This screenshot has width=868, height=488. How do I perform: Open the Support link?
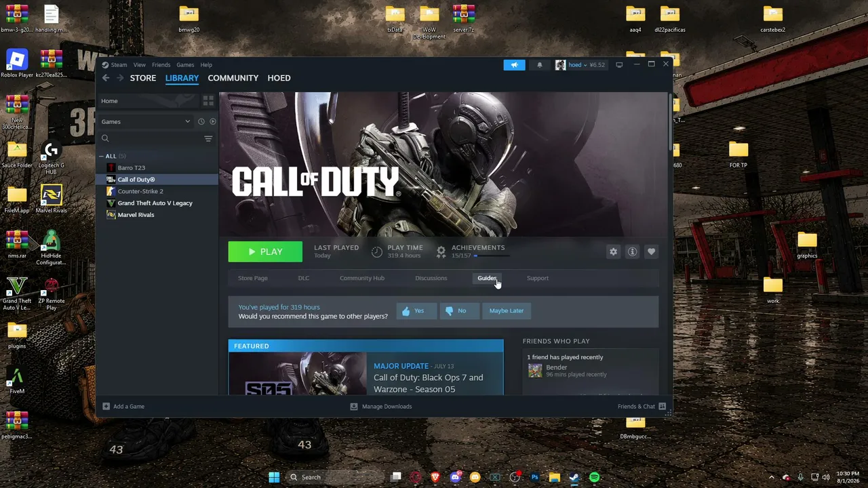(x=538, y=278)
